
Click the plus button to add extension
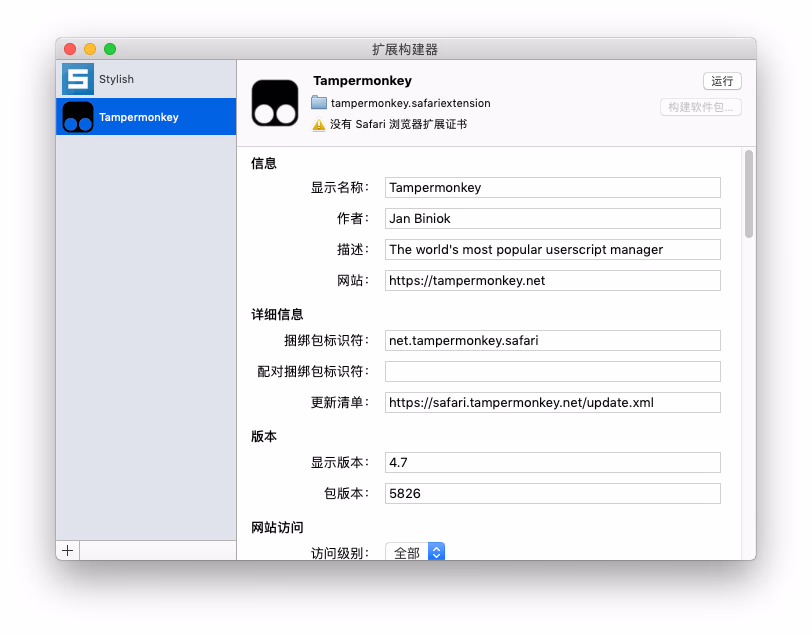coord(68,550)
